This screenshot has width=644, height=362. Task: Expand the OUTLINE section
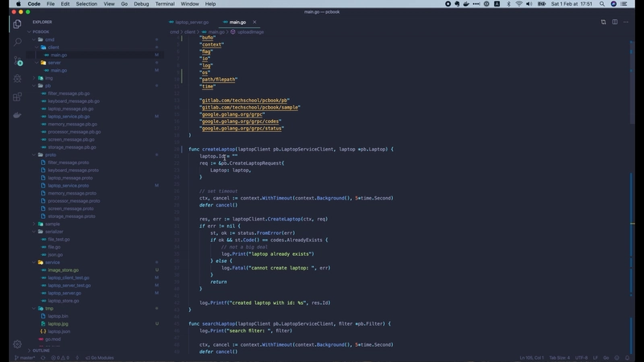click(41, 351)
